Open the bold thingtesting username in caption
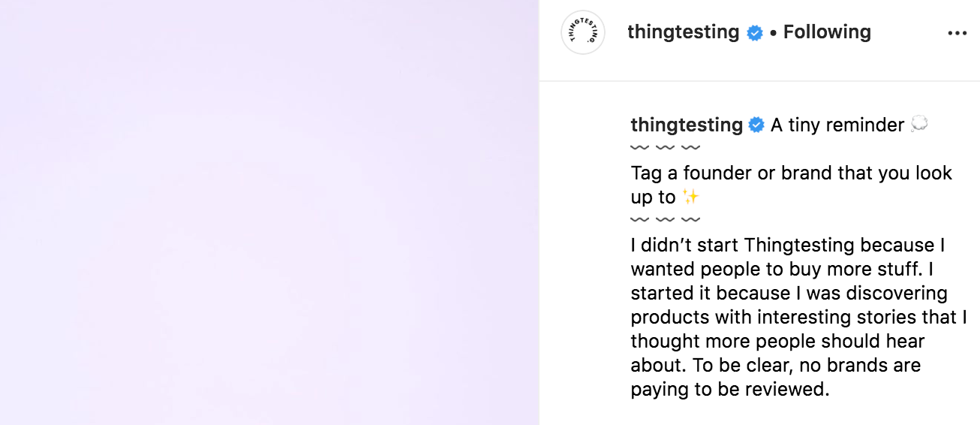 686,125
